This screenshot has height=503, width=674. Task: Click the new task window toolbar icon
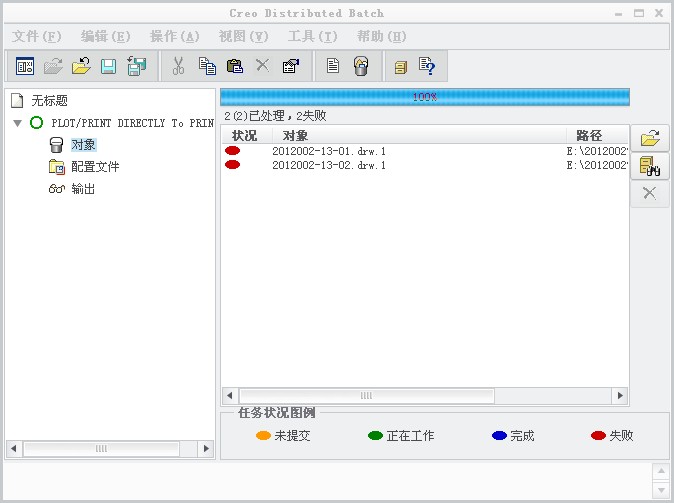click(x=25, y=66)
